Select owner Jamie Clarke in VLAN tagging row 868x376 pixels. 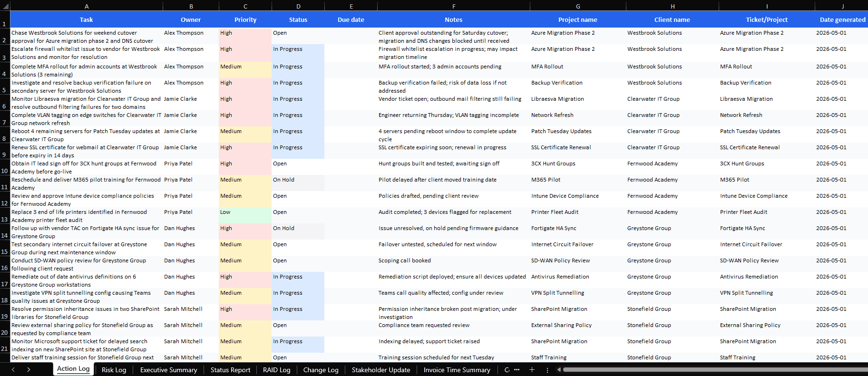point(191,118)
